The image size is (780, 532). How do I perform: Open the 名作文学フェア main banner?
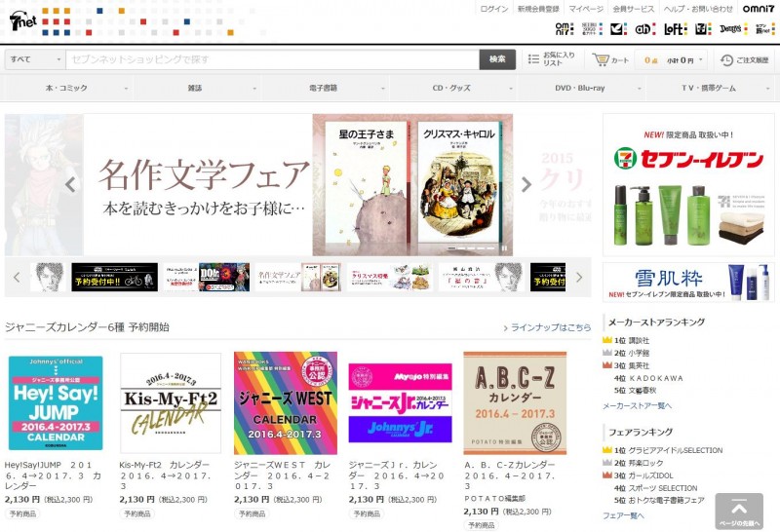click(298, 184)
